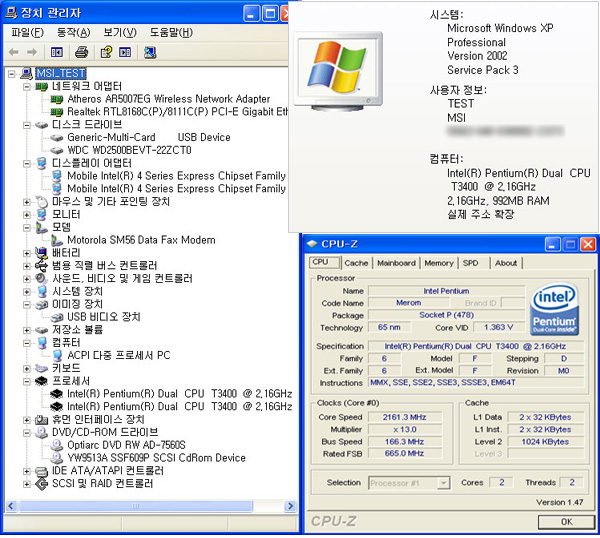This screenshot has height=538, width=600.
Task: Click the scrollbar left arrow in Device Manager
Action: [11, 506]
